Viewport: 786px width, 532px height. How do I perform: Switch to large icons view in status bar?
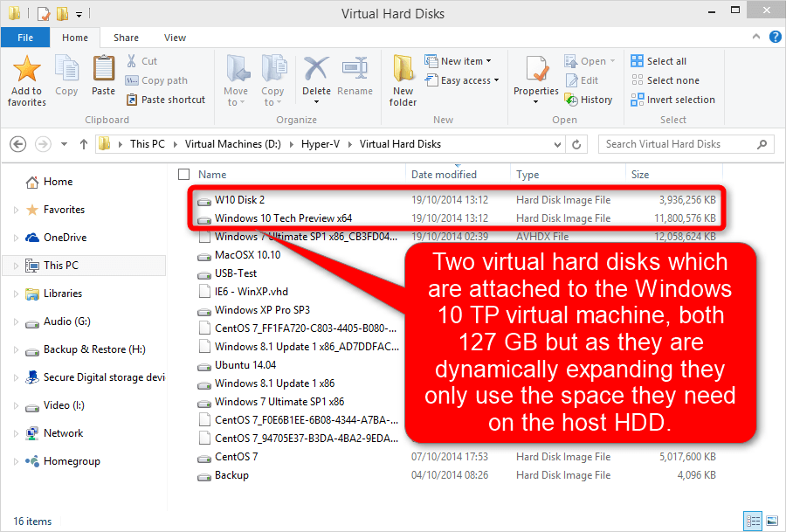pyautogui.click(x=772, y=521)
